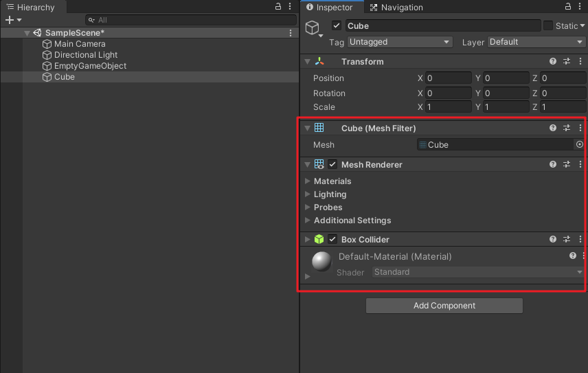
Task: Expand the Additional Settings section
Action: coord(308,221)
